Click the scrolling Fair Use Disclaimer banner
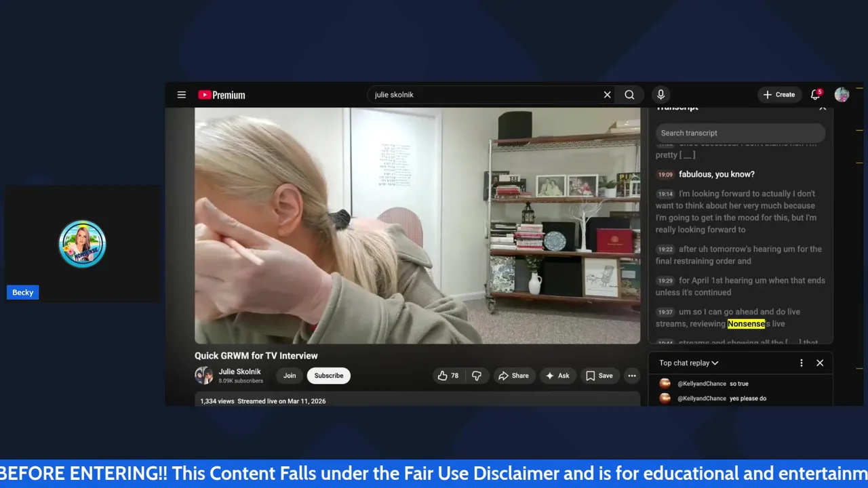This screenshot has height=488, width=868. point(434,473)
